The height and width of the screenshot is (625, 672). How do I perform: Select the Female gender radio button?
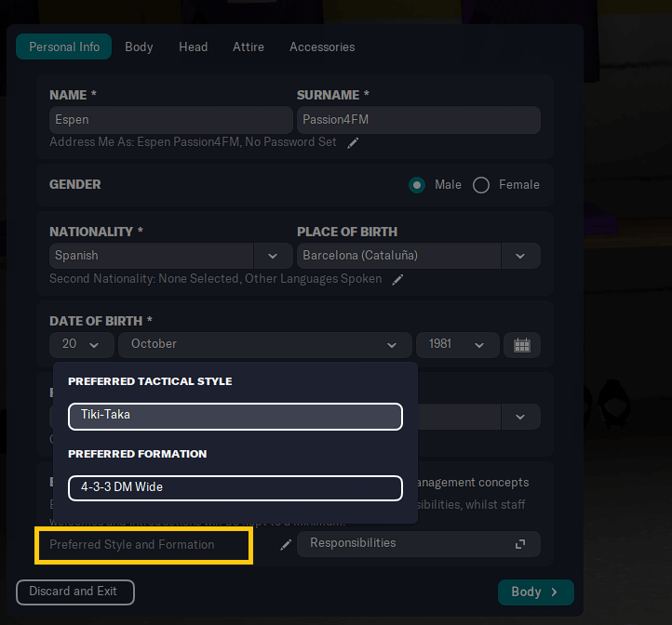[481, 185]
